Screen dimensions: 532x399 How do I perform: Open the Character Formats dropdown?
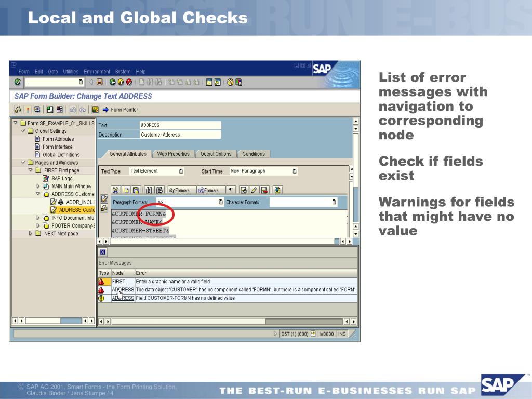(334, 202)
